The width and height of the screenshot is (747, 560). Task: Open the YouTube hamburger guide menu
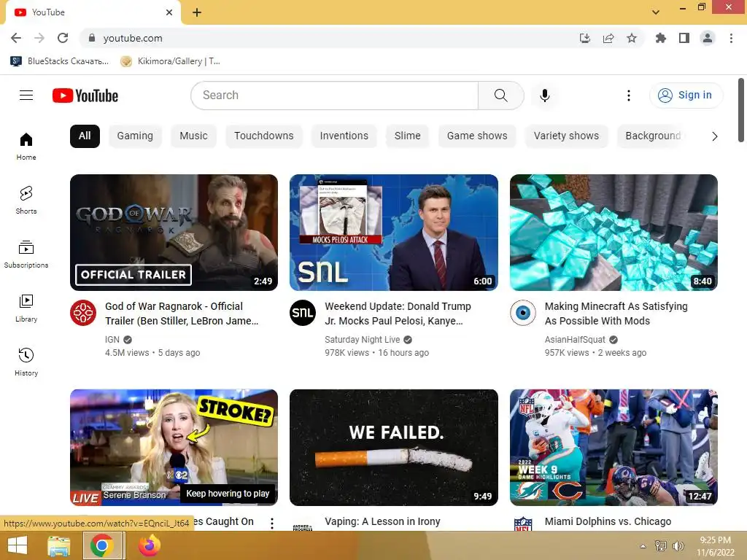pos(26,96)
